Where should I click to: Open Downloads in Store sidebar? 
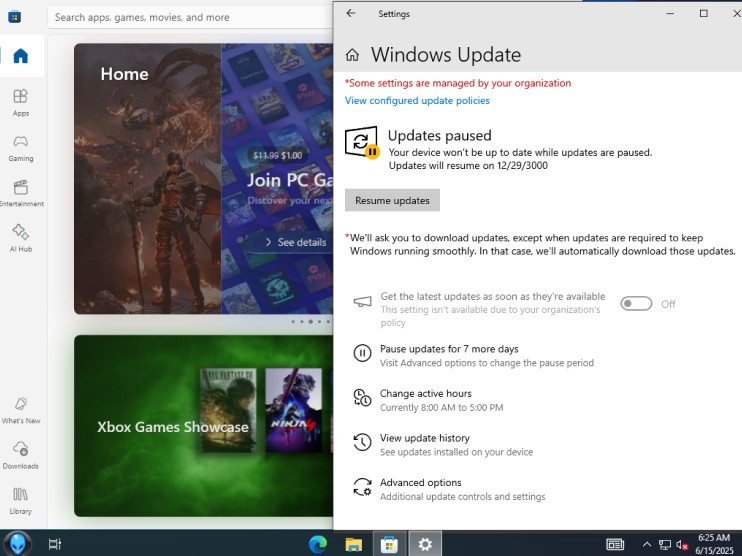(21, 455)
